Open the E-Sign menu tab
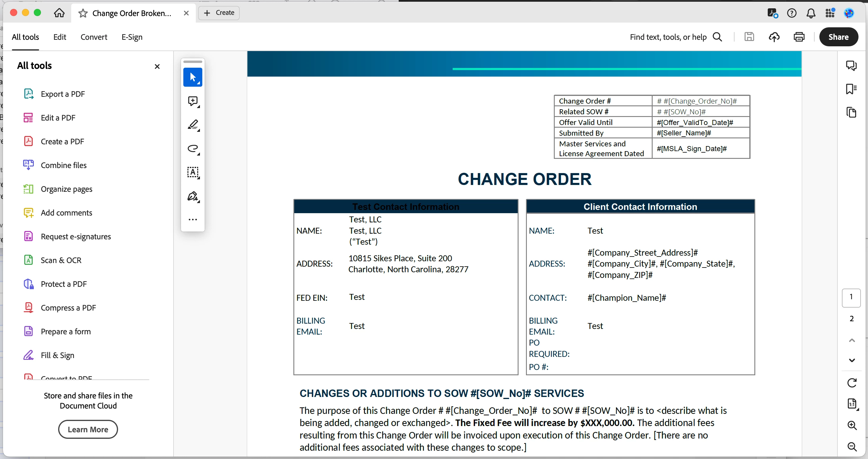This screenshot has width=868, height=459. 132,37
